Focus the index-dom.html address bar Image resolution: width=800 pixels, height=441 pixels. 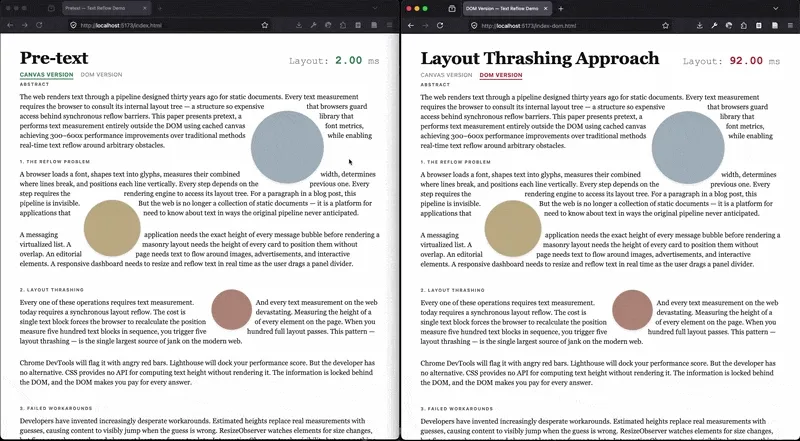click(570, 26)
